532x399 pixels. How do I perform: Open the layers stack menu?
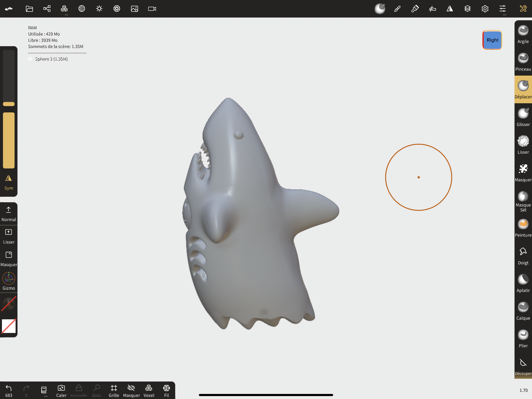[467, 9]
